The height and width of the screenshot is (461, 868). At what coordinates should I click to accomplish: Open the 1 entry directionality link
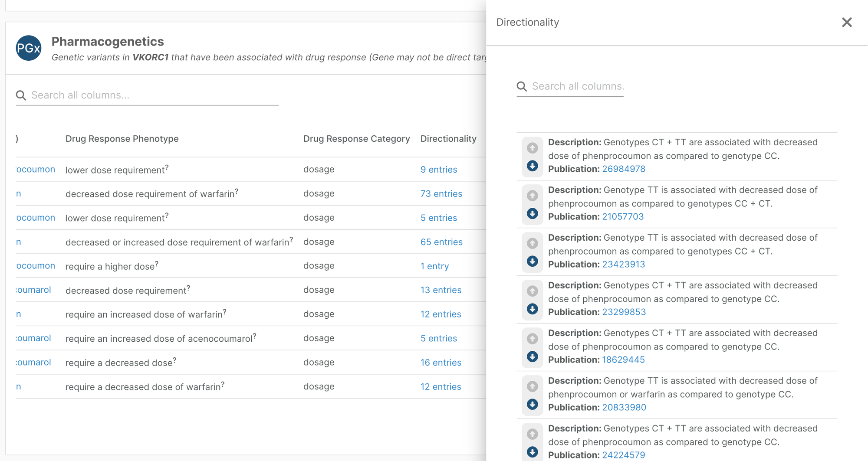pyautogui.click(x=434, y=266)
